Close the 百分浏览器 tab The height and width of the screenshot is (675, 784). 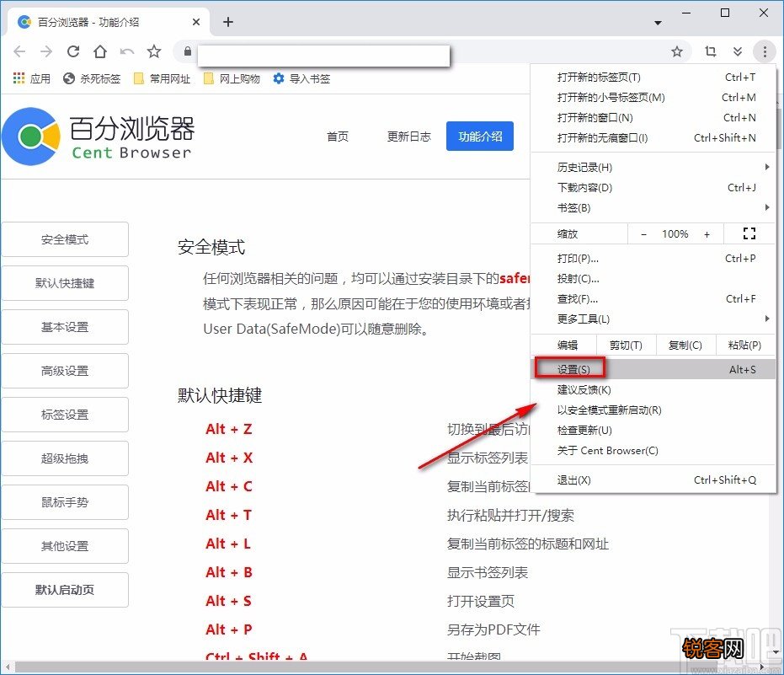(x=196, y=22)
